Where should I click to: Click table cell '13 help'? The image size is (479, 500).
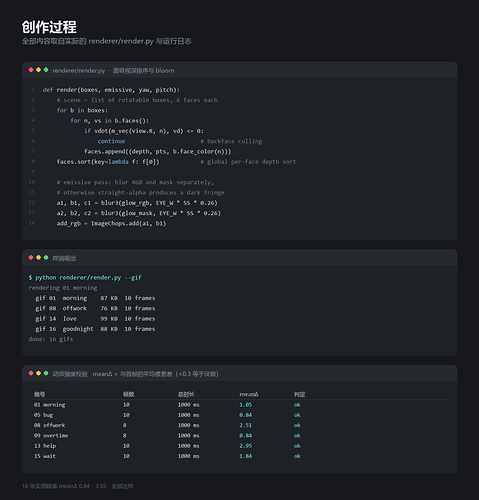click(x=45, y=446)
